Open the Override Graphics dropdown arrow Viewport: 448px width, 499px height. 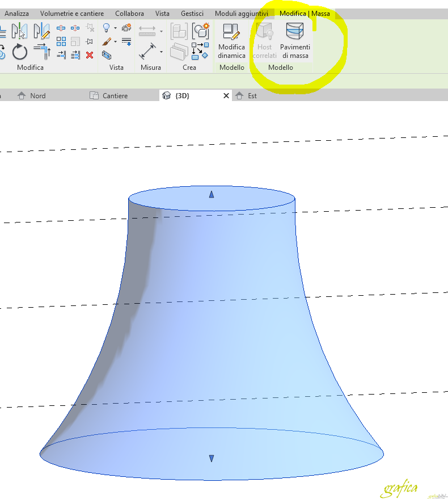(116, 41)
